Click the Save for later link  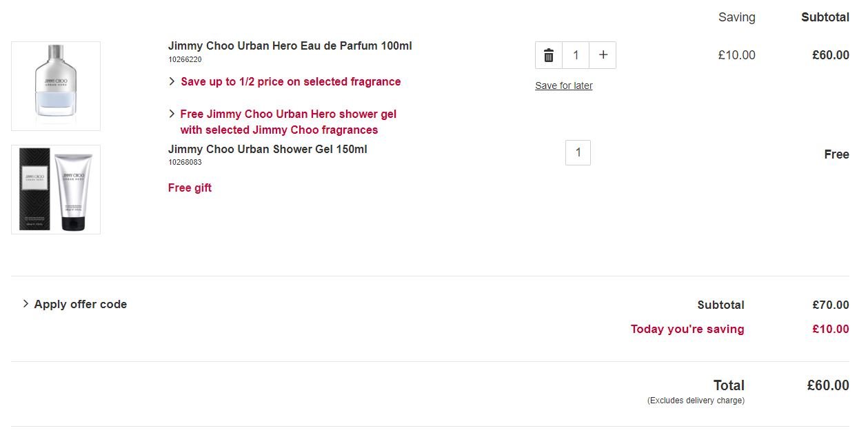[564, 85]
